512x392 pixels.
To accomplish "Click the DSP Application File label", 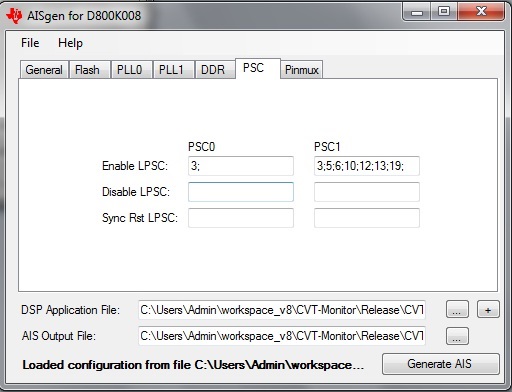I will point(70,310).
